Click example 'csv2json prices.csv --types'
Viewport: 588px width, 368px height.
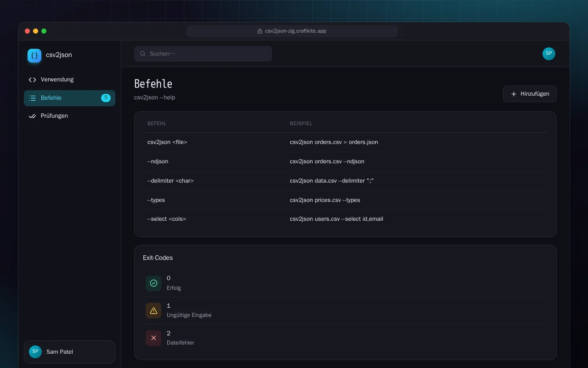coord(325,200)
